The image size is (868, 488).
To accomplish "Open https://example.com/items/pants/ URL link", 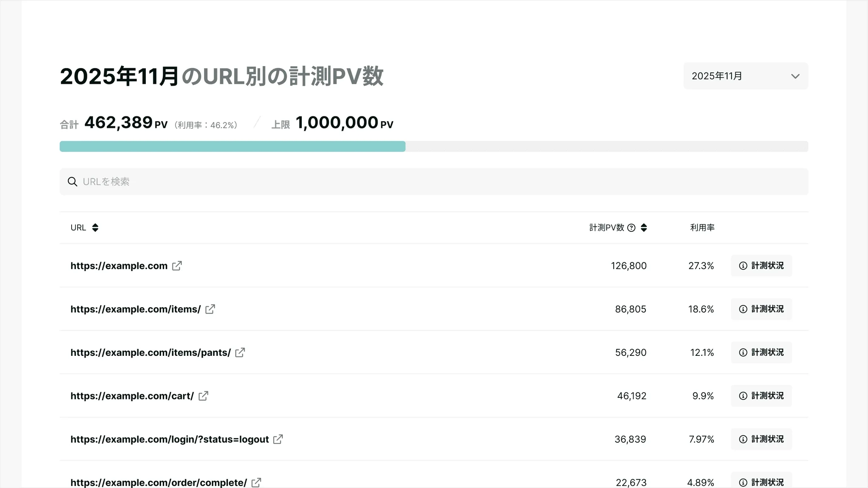I will pos(151,352).
